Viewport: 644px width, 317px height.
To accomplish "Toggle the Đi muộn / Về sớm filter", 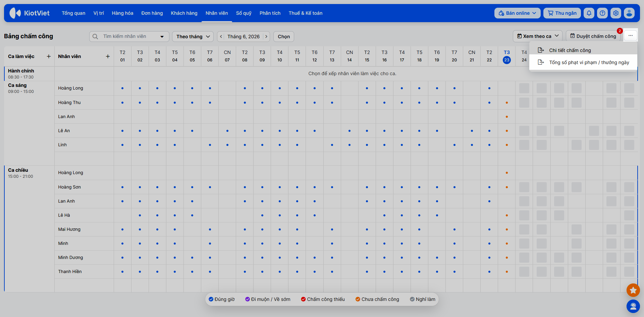I will coord(268,299).
